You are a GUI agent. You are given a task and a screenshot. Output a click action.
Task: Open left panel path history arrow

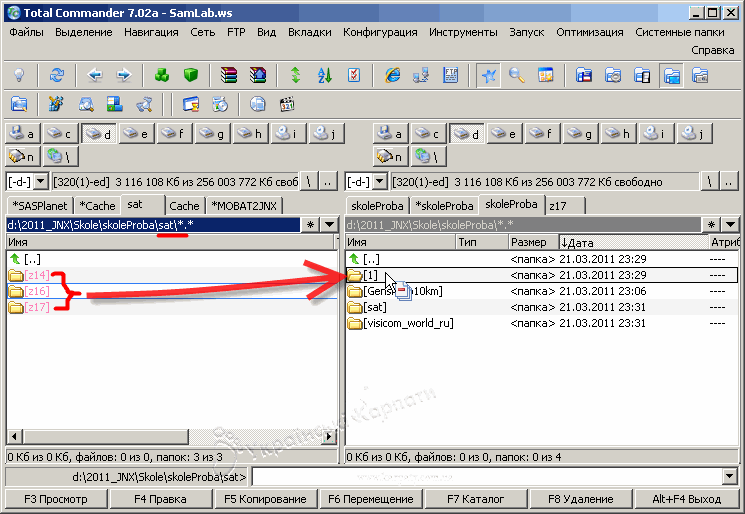click(329, 224)
